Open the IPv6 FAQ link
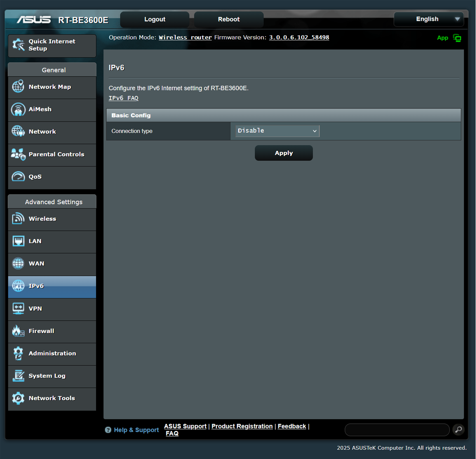The height and width of the screenshot is (459, 476). pos(123,98)
